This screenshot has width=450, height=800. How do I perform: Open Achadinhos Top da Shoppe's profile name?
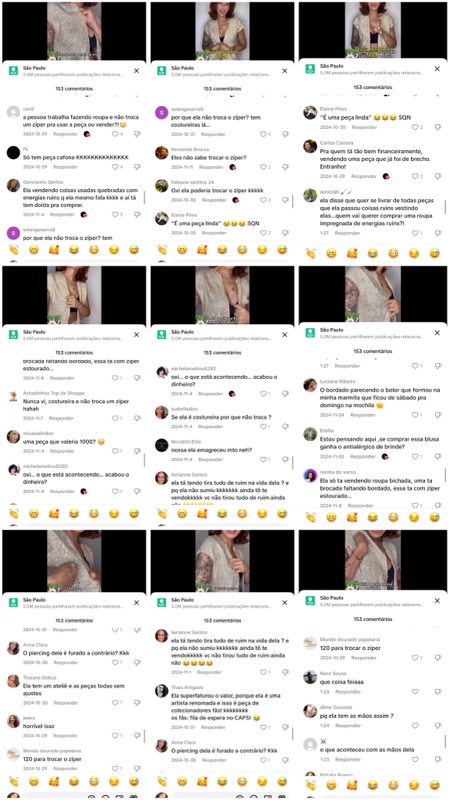(45, 393)
